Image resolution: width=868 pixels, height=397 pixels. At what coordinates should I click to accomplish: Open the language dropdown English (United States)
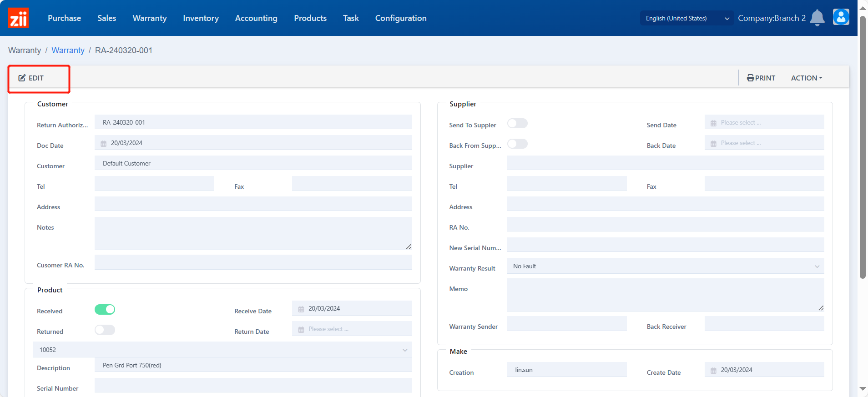pyautogui.click(x=686, y=18)
